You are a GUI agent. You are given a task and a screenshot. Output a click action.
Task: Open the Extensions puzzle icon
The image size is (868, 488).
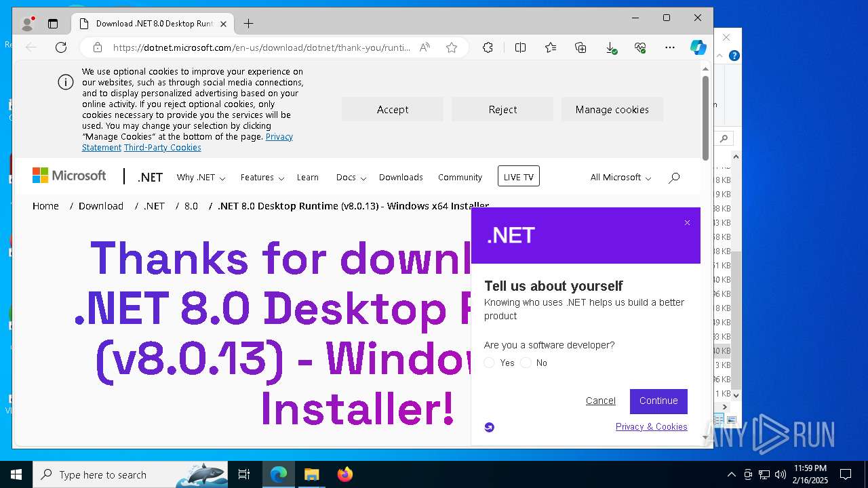pyautogui.click(x=488, y=47)
